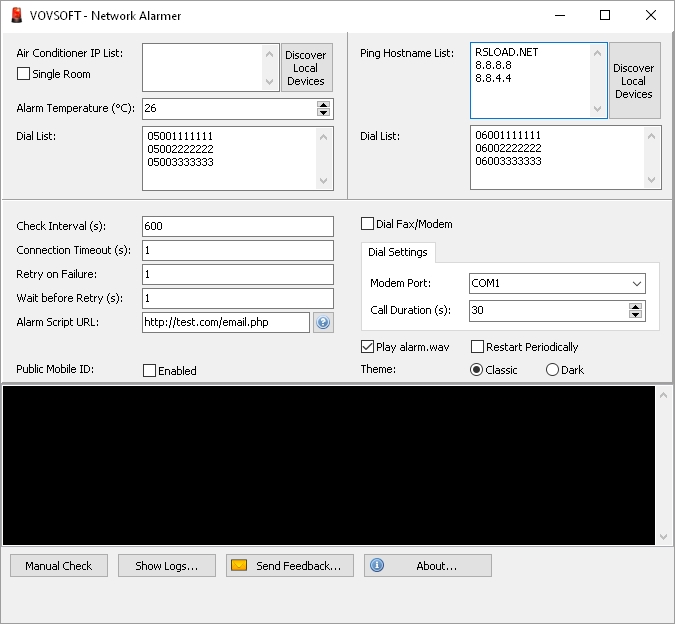
Task: Open the Modem Port COM1 dropdown
Action: click(x=557, y=284)
